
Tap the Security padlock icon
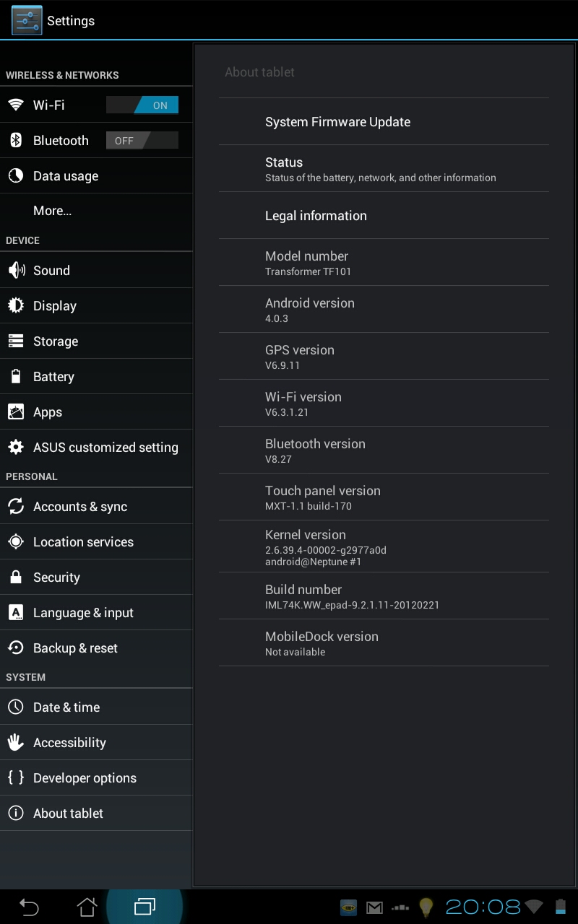point(16,577)
